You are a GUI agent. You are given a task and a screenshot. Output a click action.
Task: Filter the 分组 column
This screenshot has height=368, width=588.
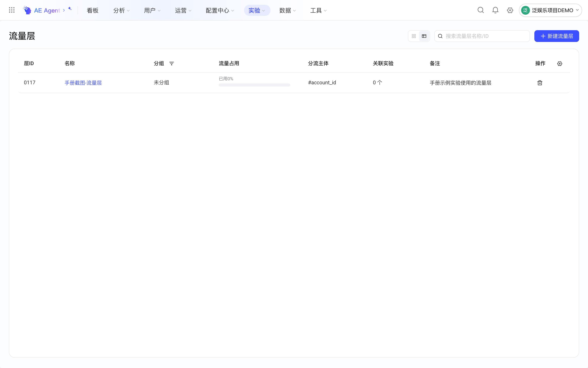tap(172, 63)
